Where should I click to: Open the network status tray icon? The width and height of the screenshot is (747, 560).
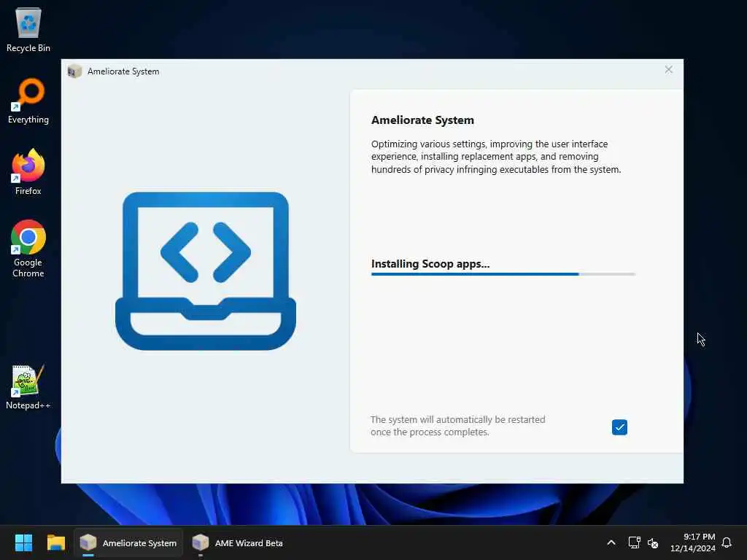click(x=634, y=542)
